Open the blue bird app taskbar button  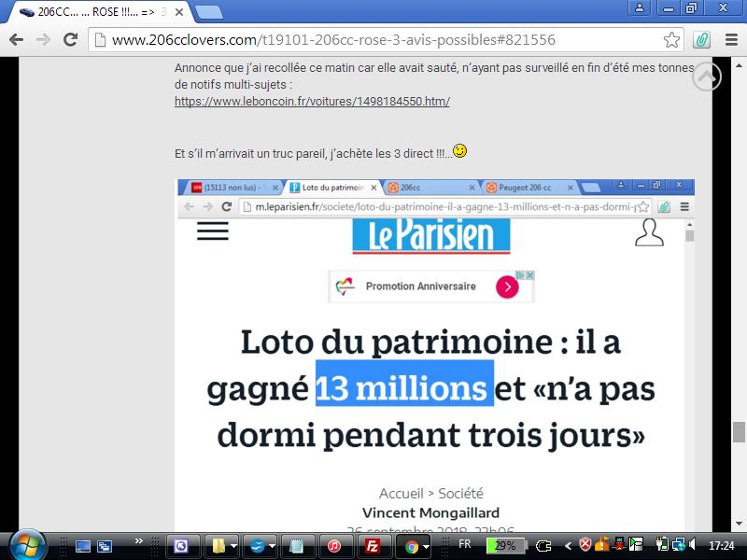tap(258, 546)
